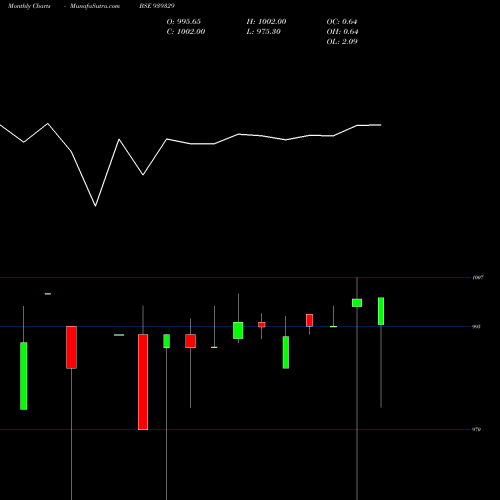Click the 'BSE 939329' symbol label
Screen dimensions: 500x500
[157, 6]
